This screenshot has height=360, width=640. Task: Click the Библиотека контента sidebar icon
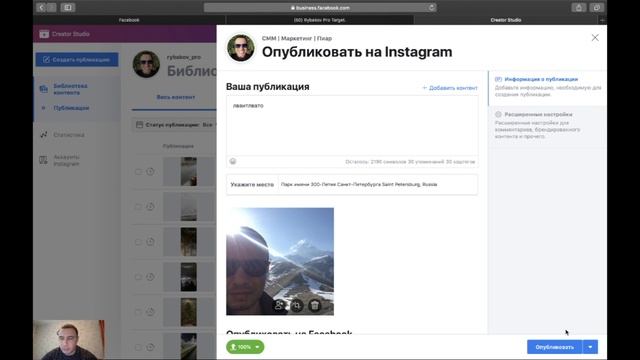(x=44, y=89)
